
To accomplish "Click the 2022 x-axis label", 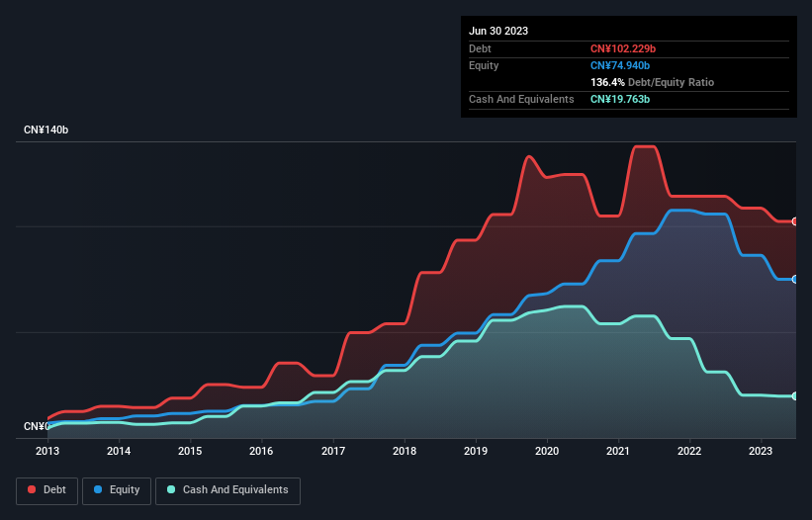I will (x=689, y=451).
